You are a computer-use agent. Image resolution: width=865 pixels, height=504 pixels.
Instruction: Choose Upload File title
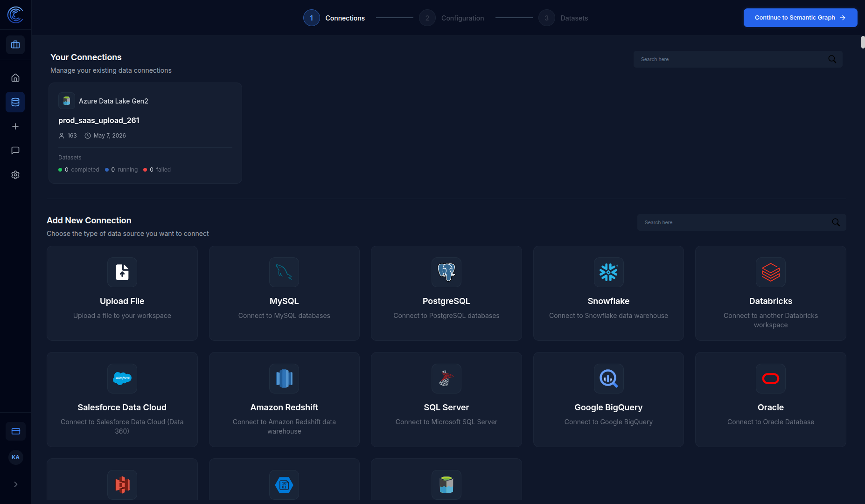pos(122,301)
